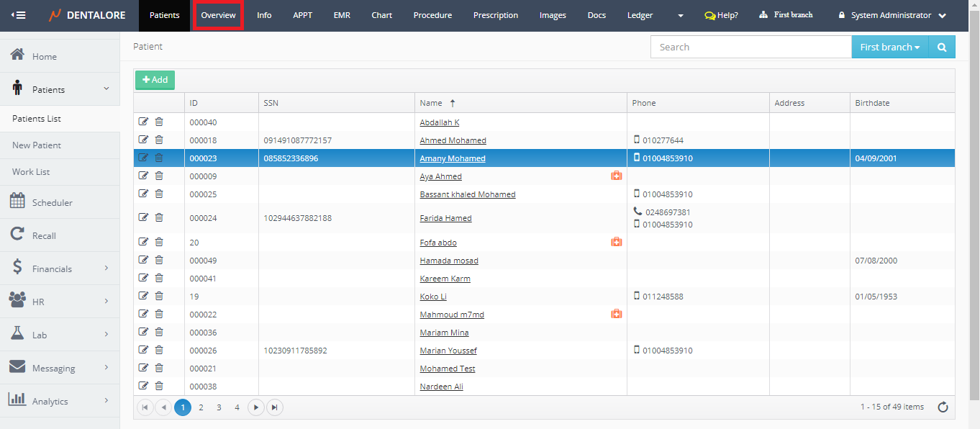Open patient Farida Hamed's record link
Image resolution: width=980 pixels, height=429 pixels.
tap(445, 218)
